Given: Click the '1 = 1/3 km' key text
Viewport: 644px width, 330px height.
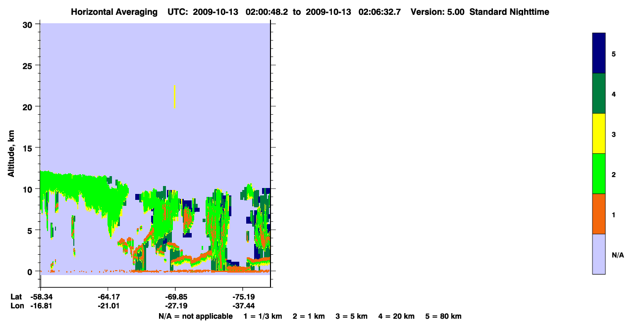Looking at the screenshot, I should click(x=263, y=316).
